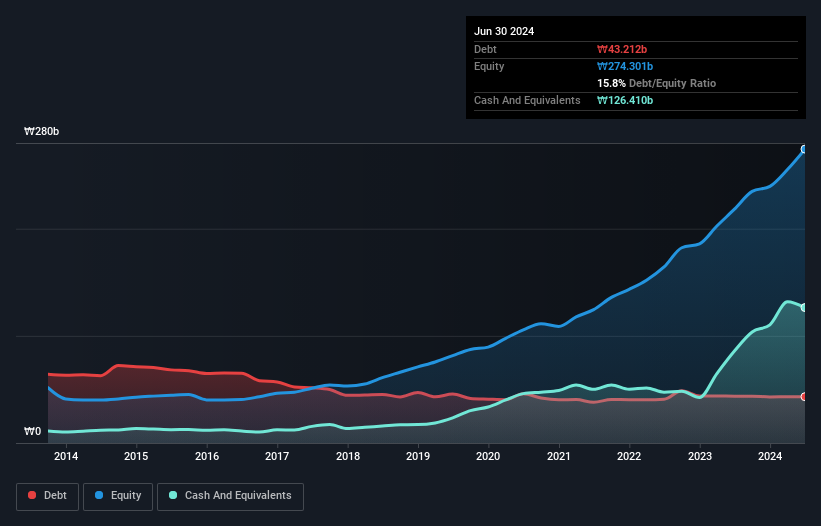Click the 2022 x-axis label

tap(629, 456)
